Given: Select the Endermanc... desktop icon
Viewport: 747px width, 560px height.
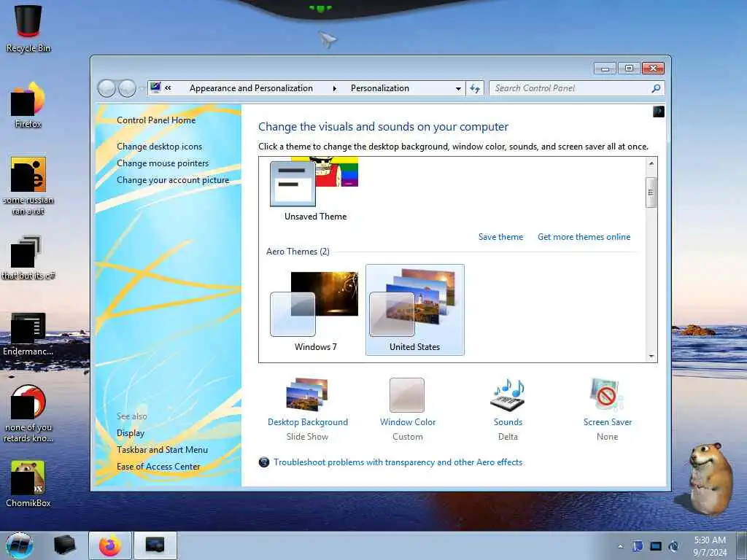Looking at the screenshot, I should [28, 334].
